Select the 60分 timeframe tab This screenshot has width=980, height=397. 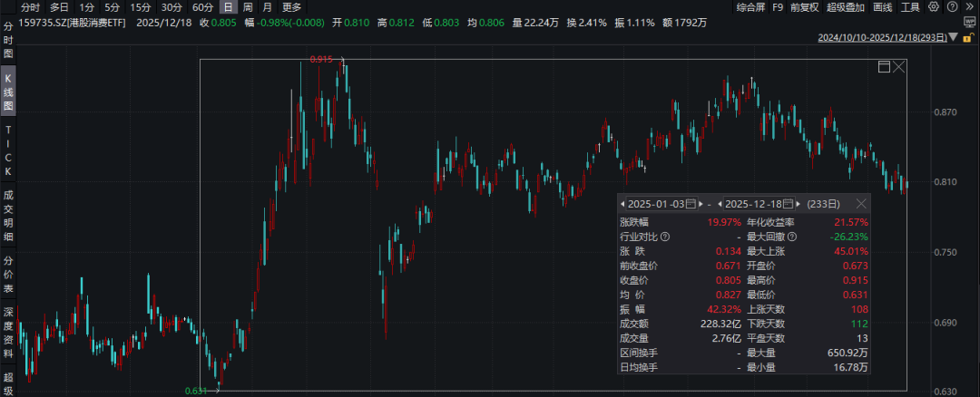click(x=202, y=6)
